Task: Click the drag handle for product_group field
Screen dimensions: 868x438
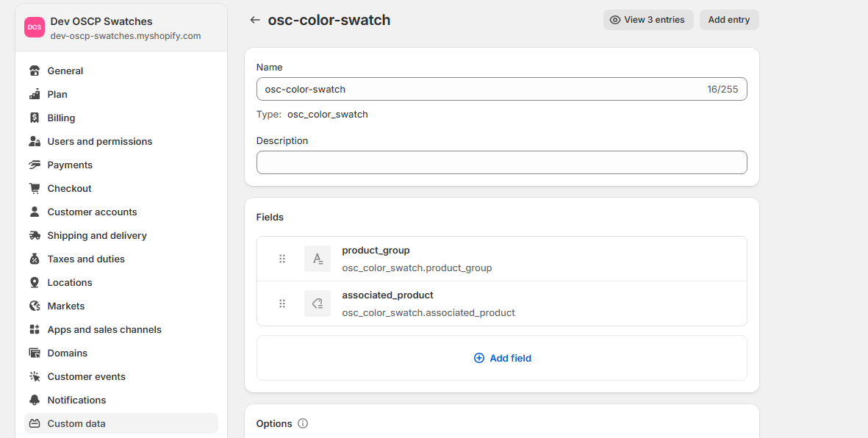Action: tap(282, 259)
